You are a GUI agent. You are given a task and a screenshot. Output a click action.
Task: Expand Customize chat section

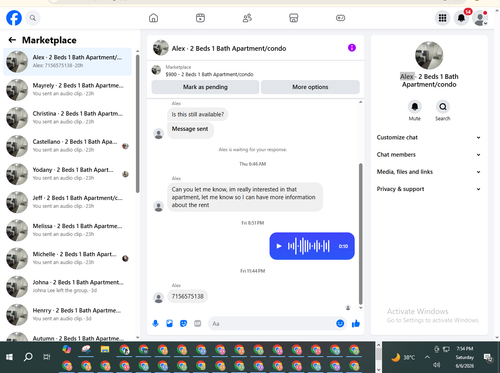coord(429,137)
